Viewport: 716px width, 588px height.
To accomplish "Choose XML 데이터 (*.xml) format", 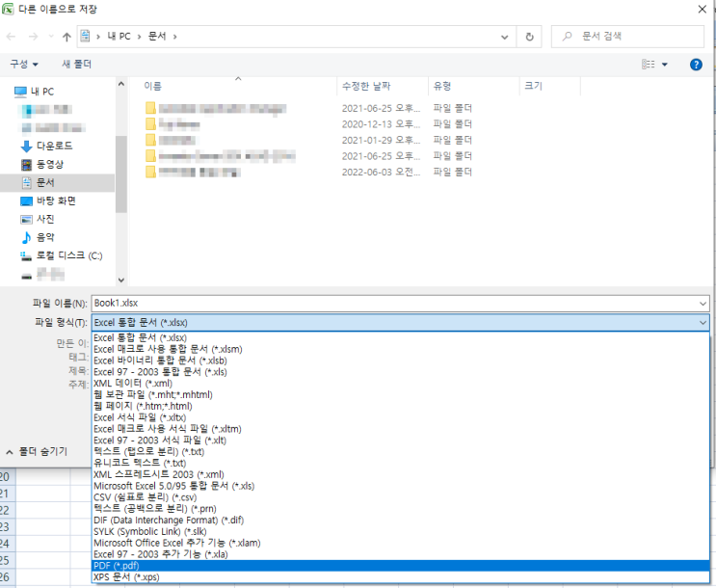I will click(401, 384).
